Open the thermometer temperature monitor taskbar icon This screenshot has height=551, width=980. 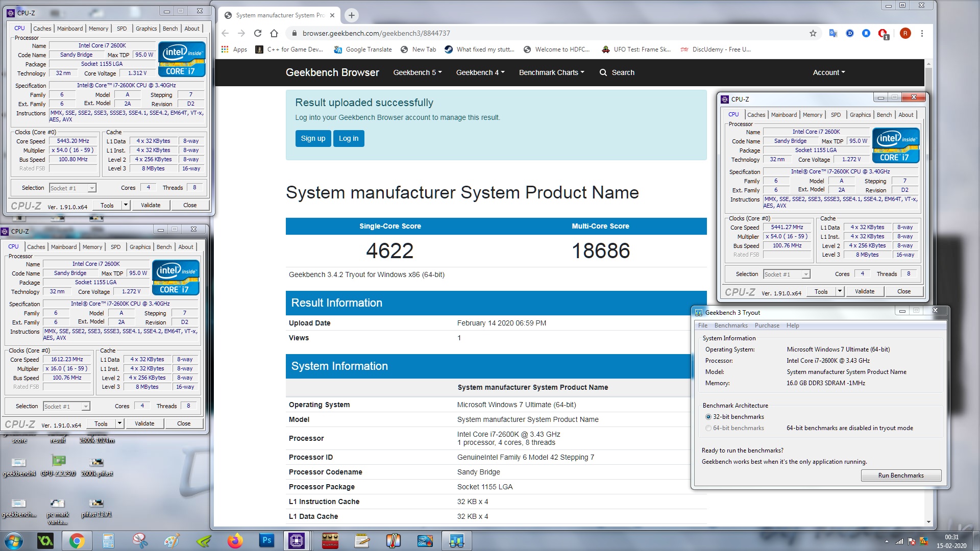tap(394, 540)
